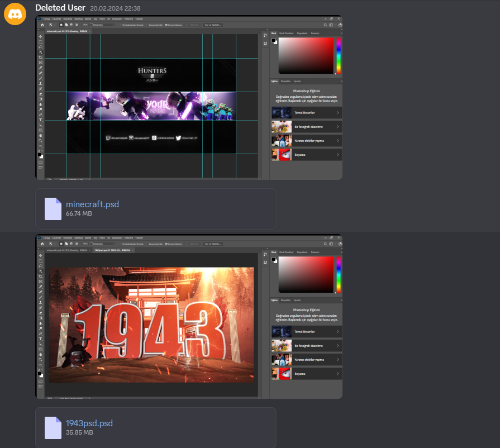Switch to Kitaplıklar tab in the 1943 screenshot

pyautogui.click(x=285, y=301)
